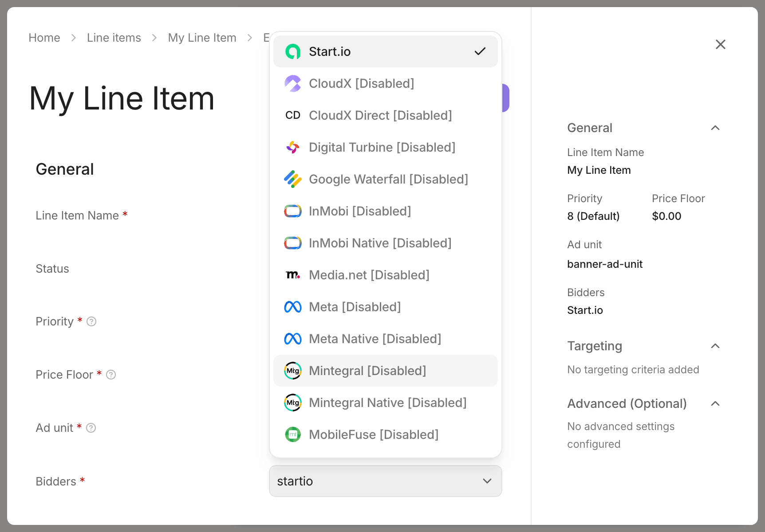Click the InMobi Native logo icon
The image size is (765, 532).
pyautogui.click(x=293, y=243)
